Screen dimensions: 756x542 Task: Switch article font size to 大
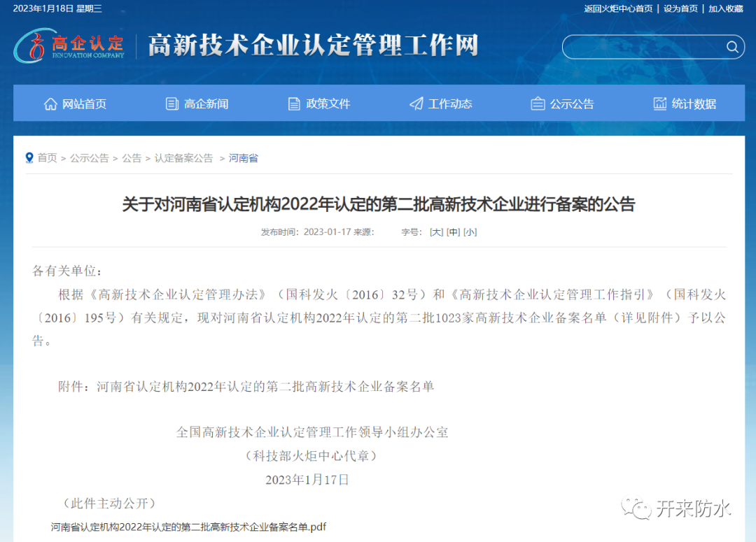tap(435, 231)
